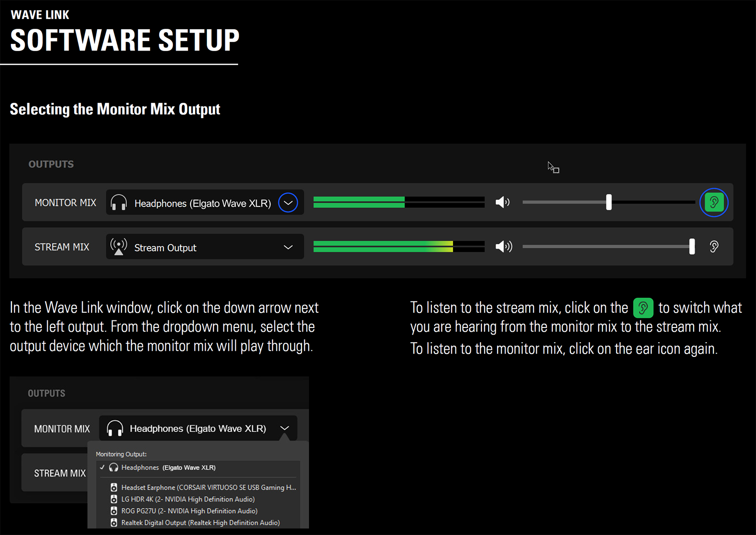Select Headset Earphone CORSAIR VIRTUOSO output
This screenshot has height=535, width=756.
pos(198,487)
